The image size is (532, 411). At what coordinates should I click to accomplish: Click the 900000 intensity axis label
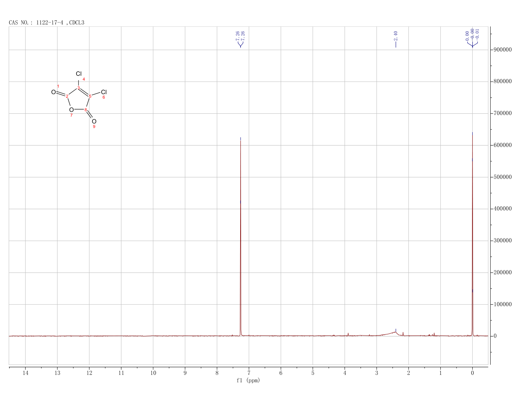(502, 50)
